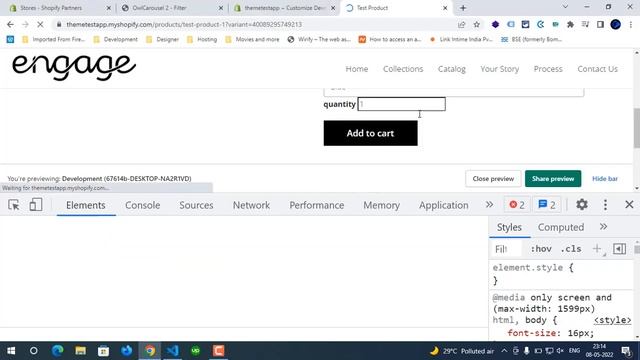Screen dimensions: 640x360
Task: Open DevTools settings gear
Action: coord(582,204)
